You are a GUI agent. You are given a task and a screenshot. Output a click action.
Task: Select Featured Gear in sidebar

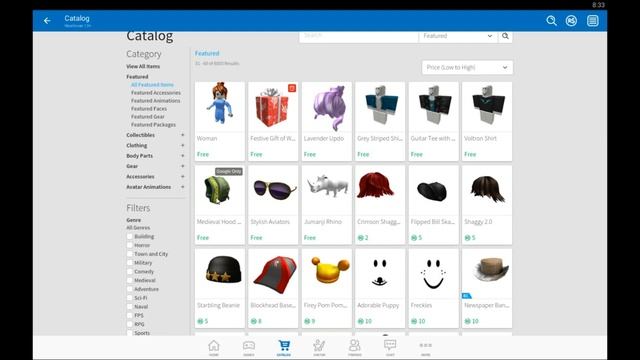[148, 117]
